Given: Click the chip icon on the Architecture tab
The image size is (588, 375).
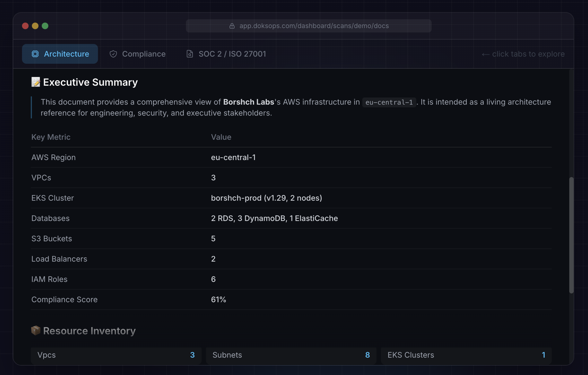Looking at the screenshot, I should [x=35, y=54].
